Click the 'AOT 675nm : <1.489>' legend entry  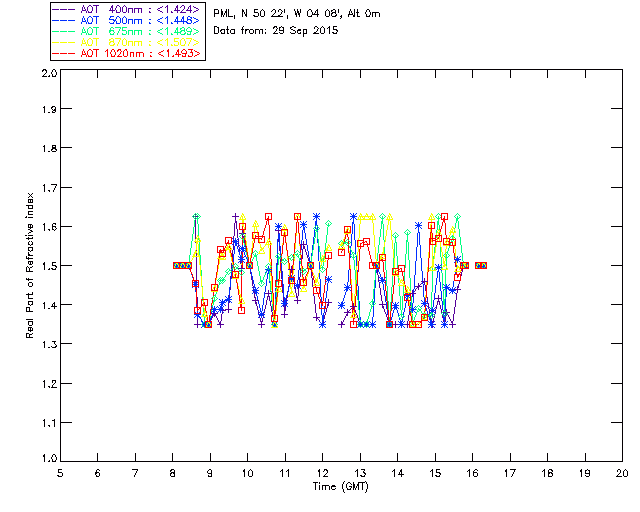pyautogui.click(x=126, y=31)
